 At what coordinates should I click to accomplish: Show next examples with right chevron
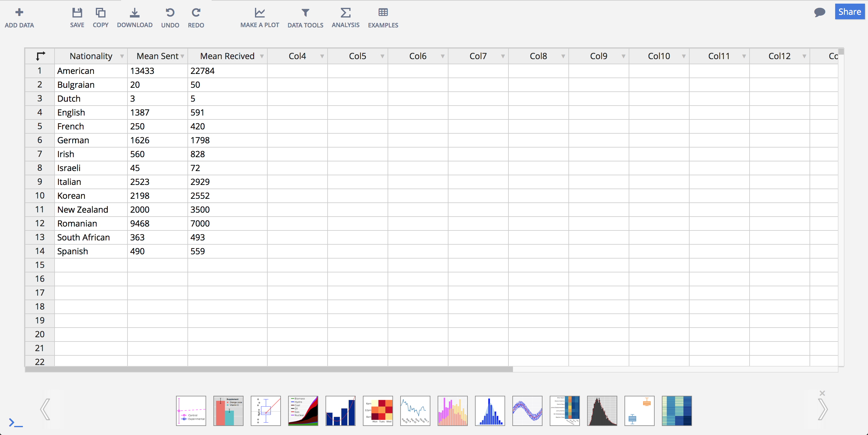click(x=822, y=409)
